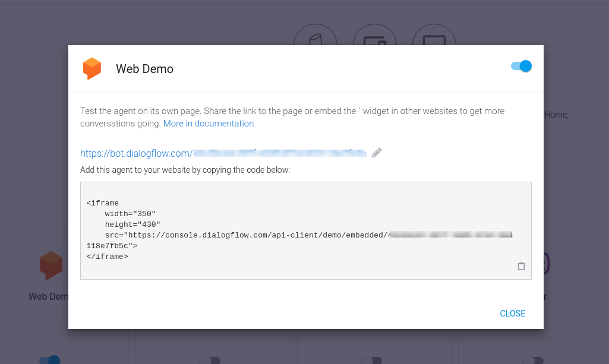609x364 pixels.
Task: Open the More in documentation link
Action: (209, 124)
